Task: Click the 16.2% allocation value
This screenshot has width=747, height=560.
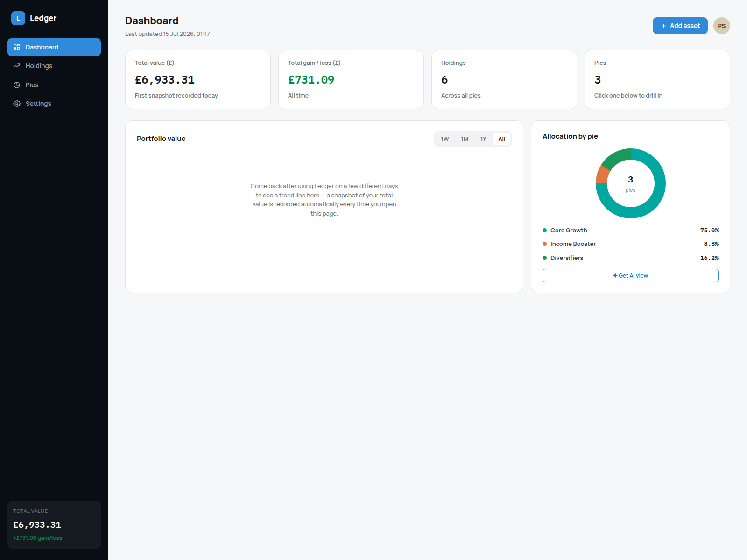Action: click(x=709, y=258)
